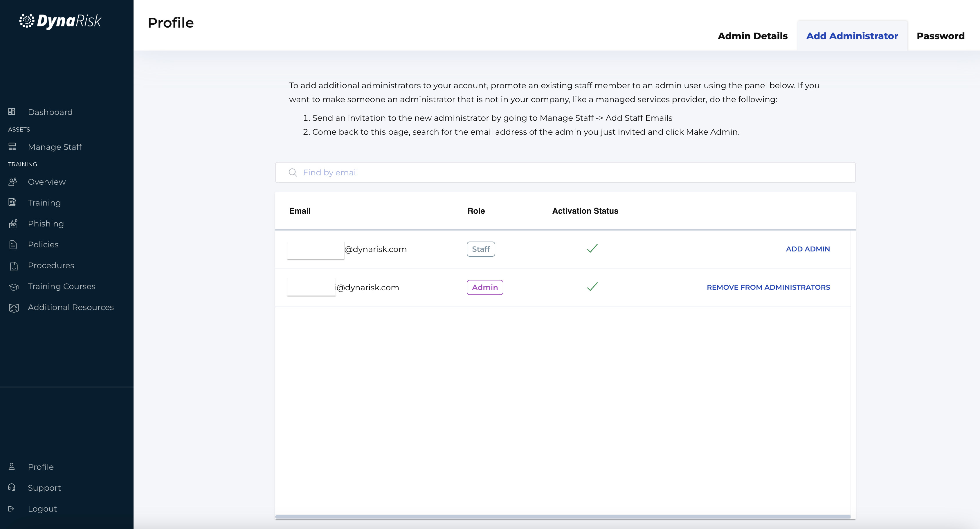Click the Phishing sidebar icon
The height and width of the screenshot is (529, 980).
pos(13,223)
